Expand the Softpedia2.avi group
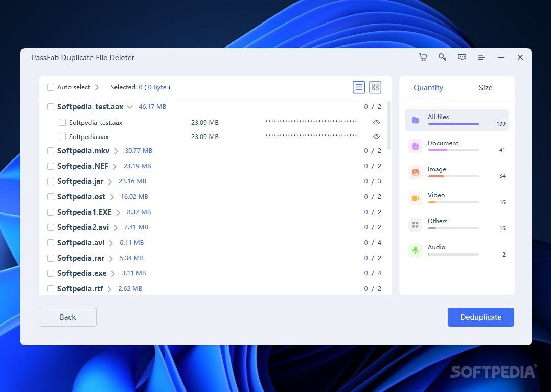This screenshot has height=392, width=551. [x=116, y=227]
